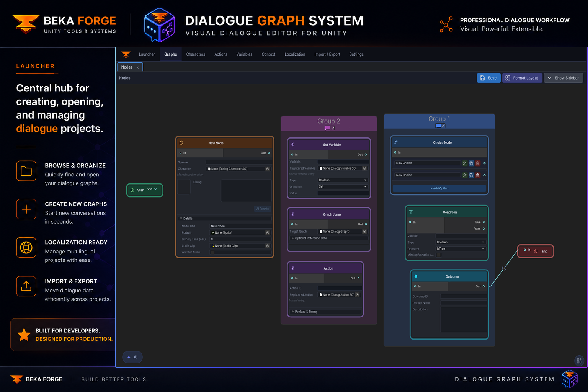Click the Format Layout button
588x392 pixels.
[522, 78]
